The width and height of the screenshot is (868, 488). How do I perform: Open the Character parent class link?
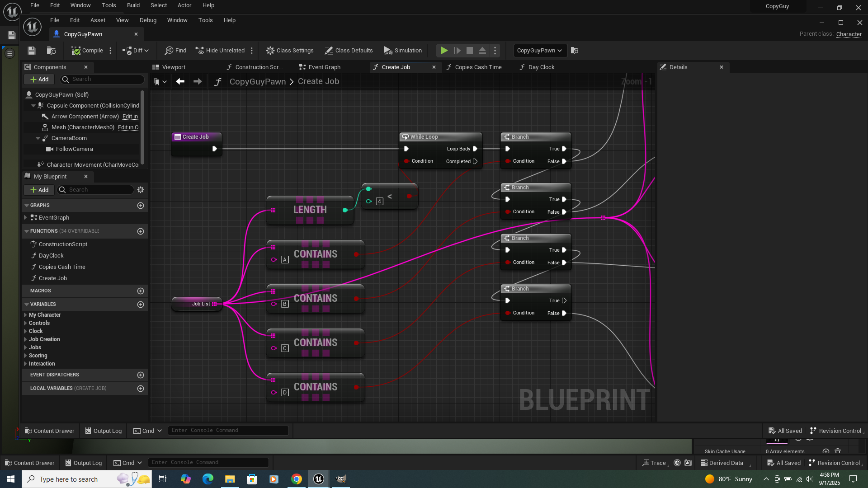click(x=849, y=34)
